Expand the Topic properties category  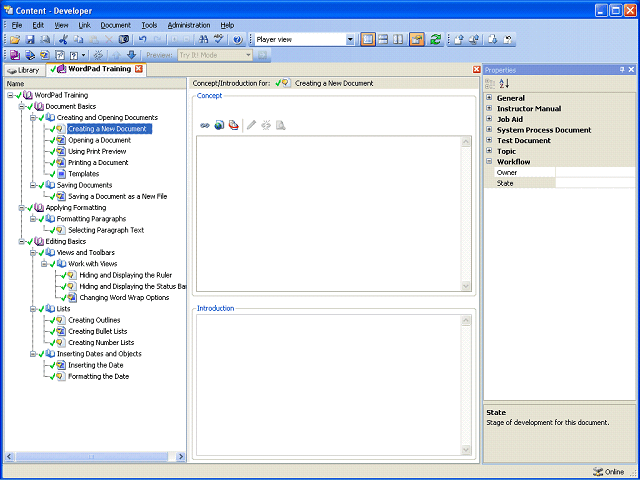(489, 151)
